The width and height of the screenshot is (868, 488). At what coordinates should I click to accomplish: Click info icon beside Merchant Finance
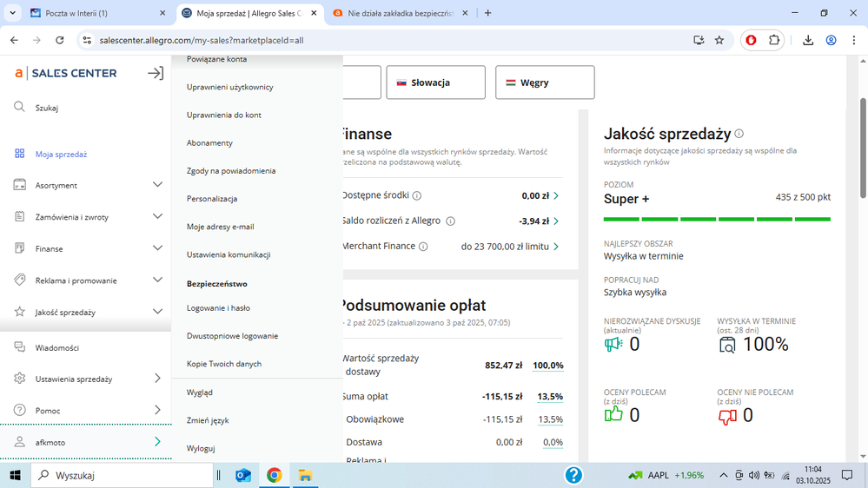(x=423, y=247)
